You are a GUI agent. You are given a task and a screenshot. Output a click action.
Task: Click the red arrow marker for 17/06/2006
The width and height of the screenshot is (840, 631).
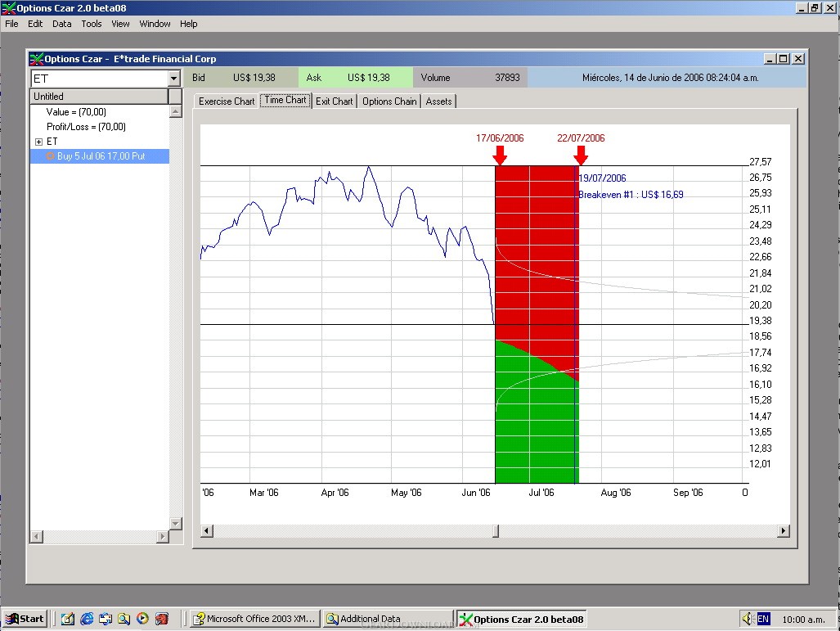point(500,155)
